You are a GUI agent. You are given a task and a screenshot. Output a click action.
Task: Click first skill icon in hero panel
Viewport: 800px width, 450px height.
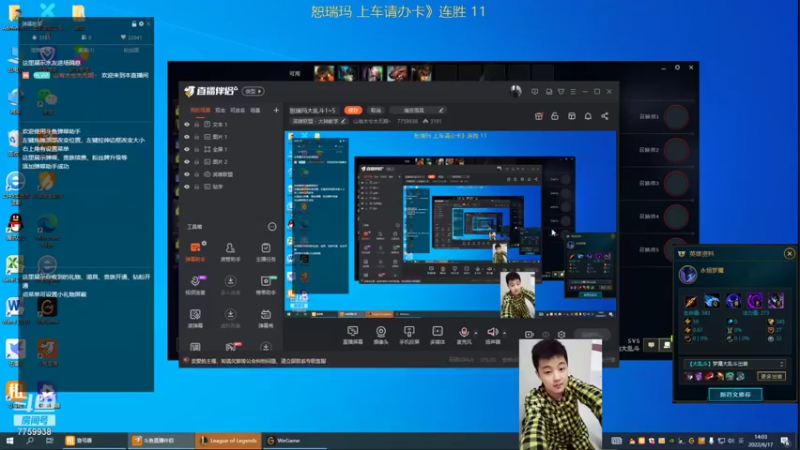click(690, 301)
